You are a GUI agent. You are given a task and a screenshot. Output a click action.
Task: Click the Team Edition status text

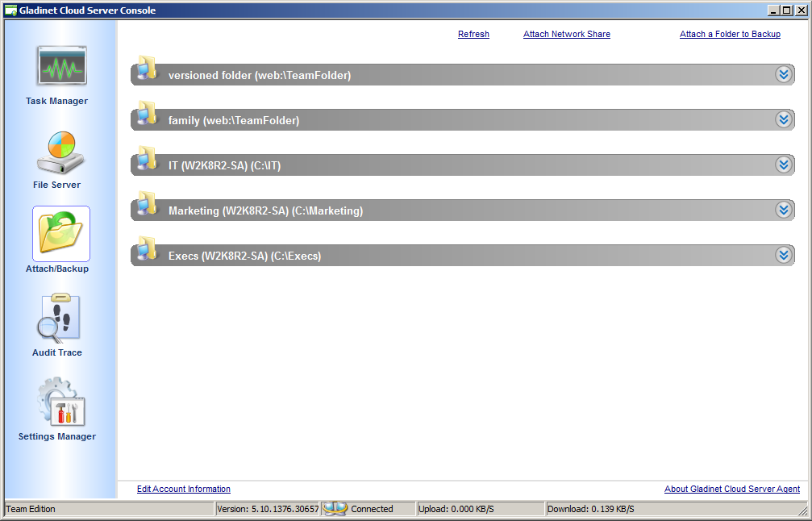31,509
